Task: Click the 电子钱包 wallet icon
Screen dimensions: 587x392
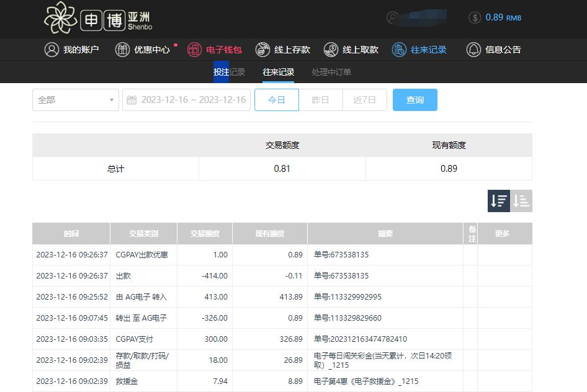Action: 194,50
